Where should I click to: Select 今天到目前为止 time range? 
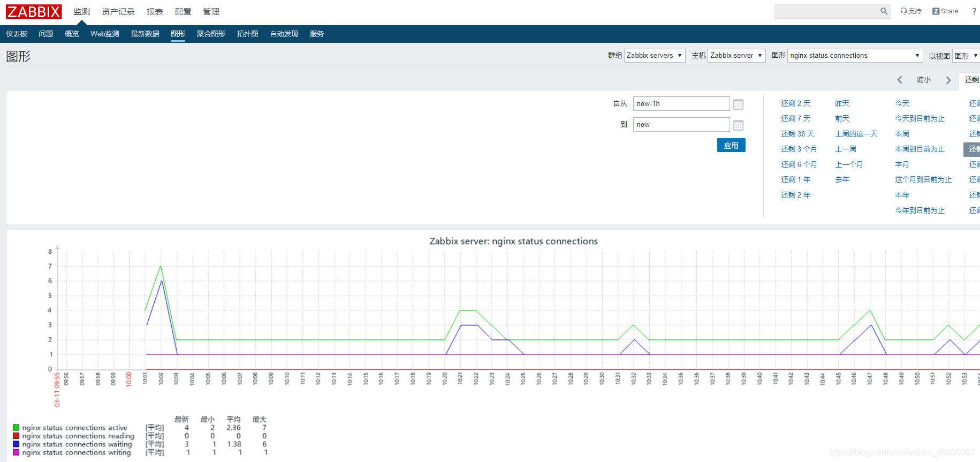[920, 118]
